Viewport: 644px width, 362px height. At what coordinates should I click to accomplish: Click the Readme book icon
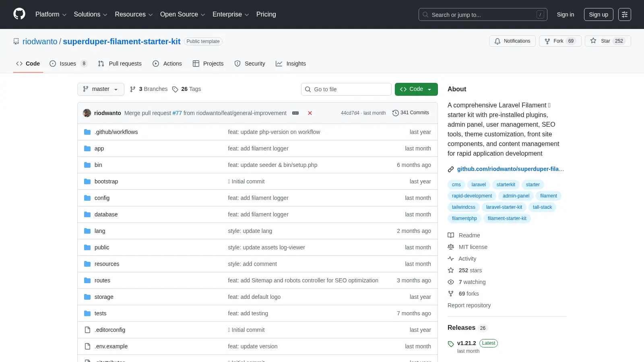point(451,235)
